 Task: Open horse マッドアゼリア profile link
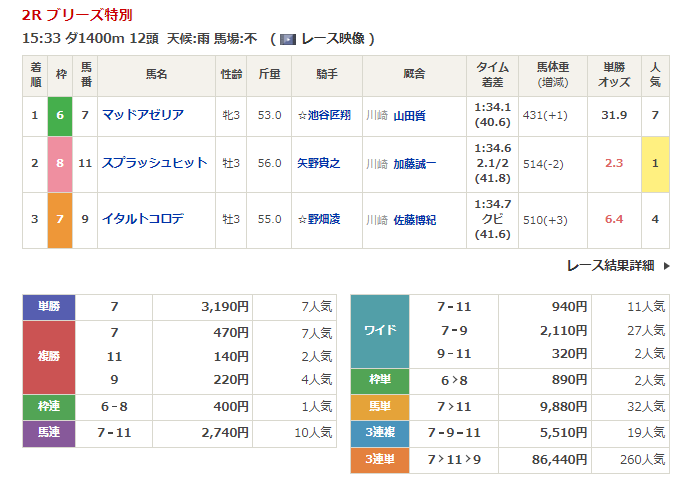pyautogui.click(x=142, y=115)
